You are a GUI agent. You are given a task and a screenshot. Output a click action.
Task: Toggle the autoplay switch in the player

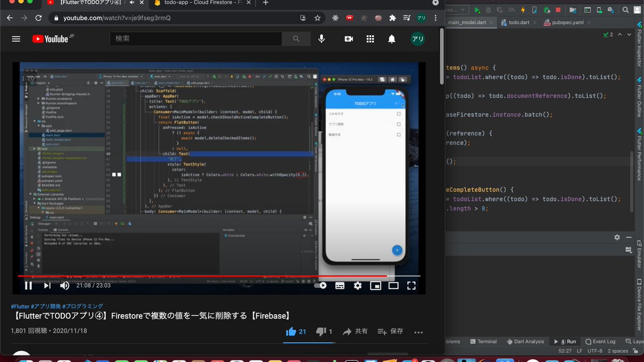point(320,286)
